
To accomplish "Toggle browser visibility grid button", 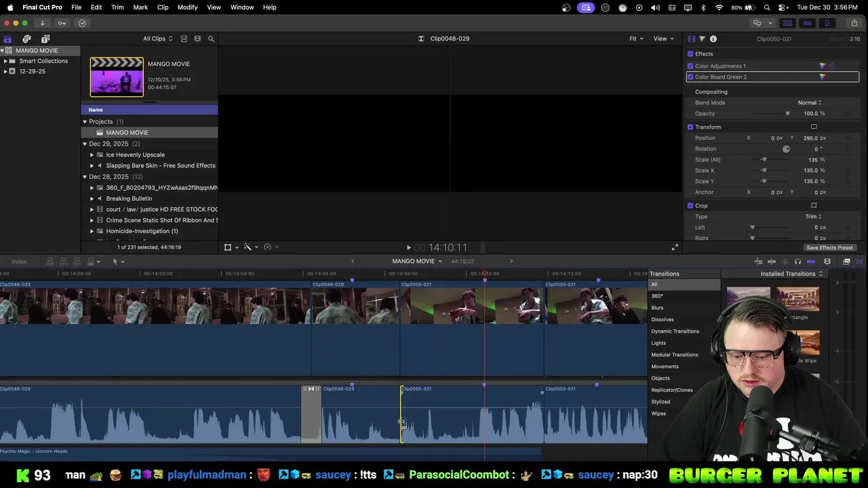I will 787,23.
